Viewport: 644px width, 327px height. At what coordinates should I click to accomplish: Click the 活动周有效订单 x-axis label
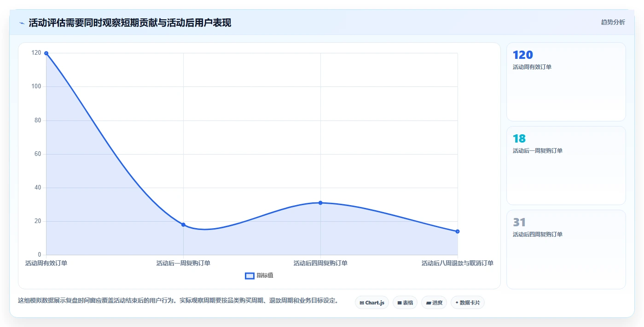coord(46,264)
